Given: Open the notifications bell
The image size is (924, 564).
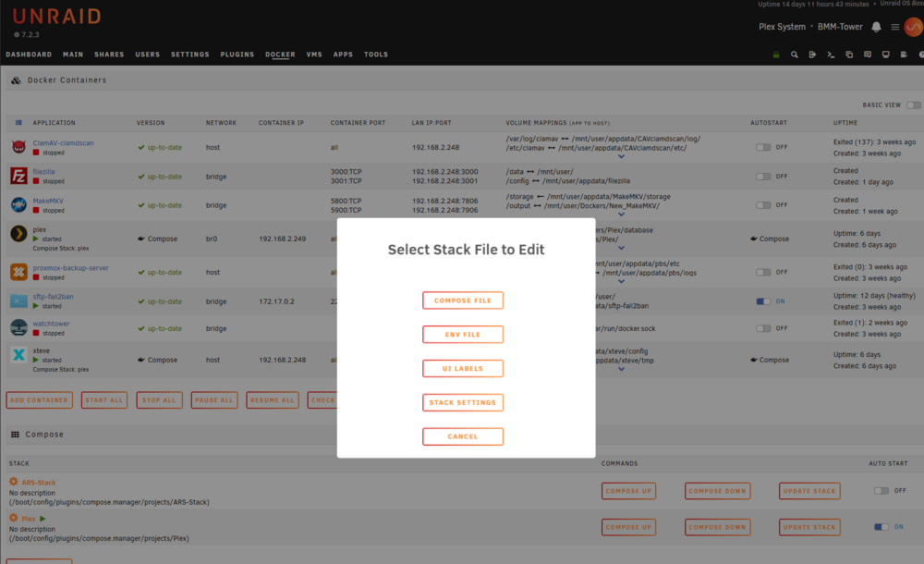Looking at the screenshot, I should tap(876, 27).
